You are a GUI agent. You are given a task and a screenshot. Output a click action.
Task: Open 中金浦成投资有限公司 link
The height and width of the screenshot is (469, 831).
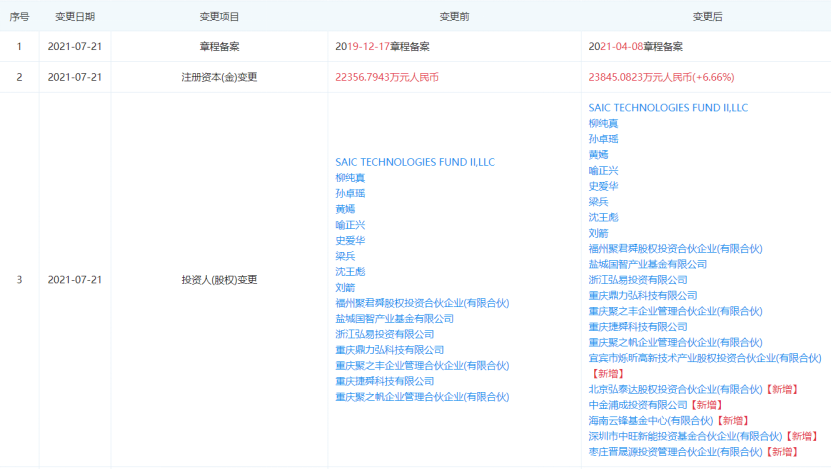pos(638,405)
